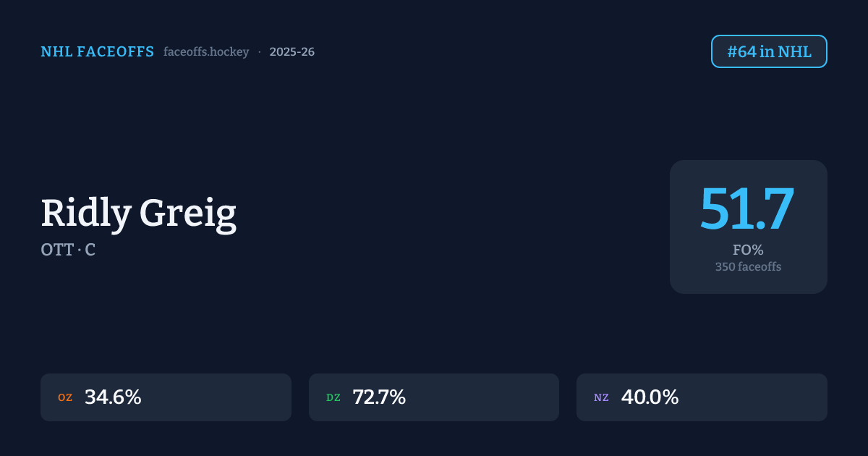Click the large 51.7 faceoff number

pos(747,209)
